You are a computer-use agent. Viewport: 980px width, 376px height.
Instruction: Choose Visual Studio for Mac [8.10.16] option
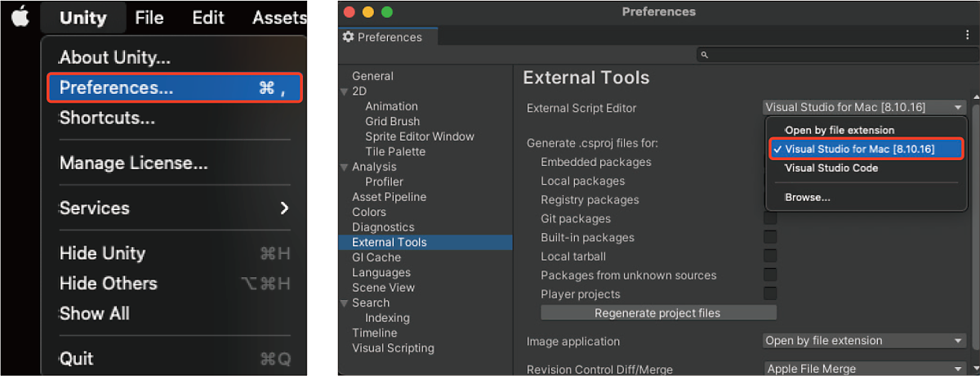[x=866, y=149]
